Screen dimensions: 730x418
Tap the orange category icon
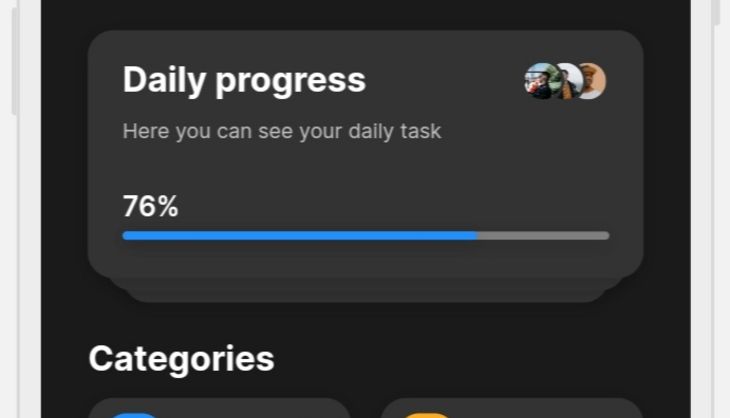point(427,415)
